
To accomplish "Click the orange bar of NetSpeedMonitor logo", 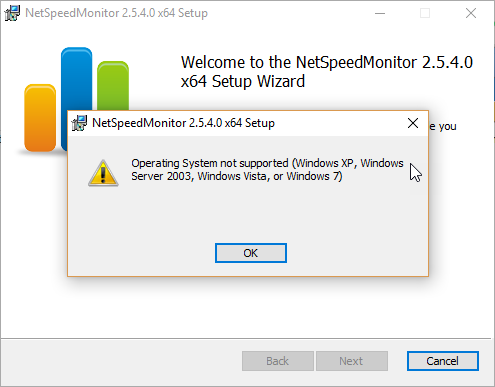I will pos(40,118).
